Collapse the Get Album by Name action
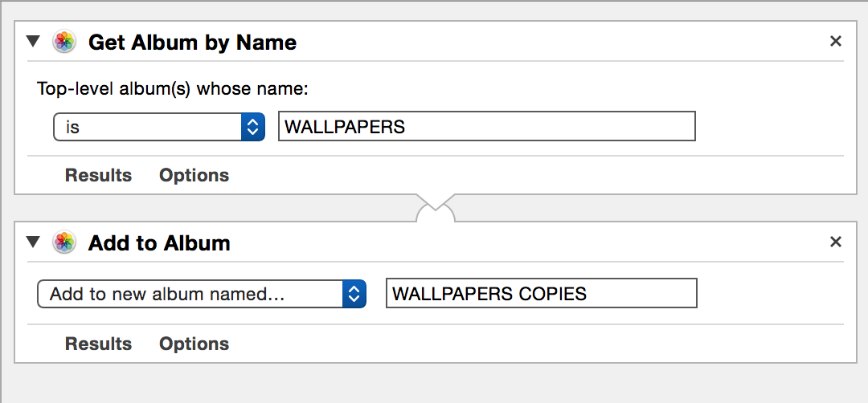 point(34,42)
